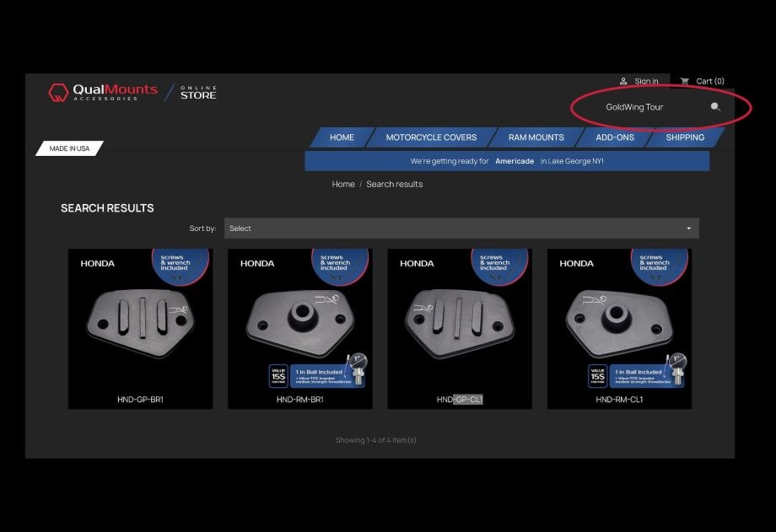The width and height of the screenshot is (776, 532).
Task: Select the ADD-ONS menu item
Action: 614,137
